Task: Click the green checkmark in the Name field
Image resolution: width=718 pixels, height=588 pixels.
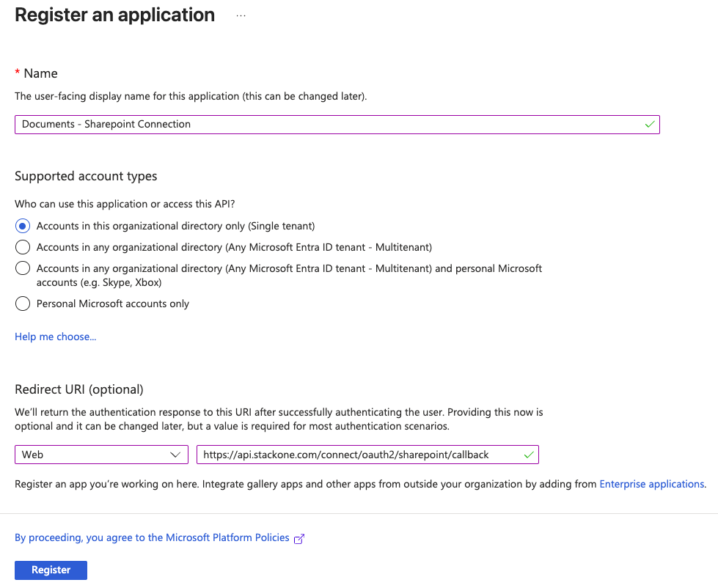Action: [649, 124]
